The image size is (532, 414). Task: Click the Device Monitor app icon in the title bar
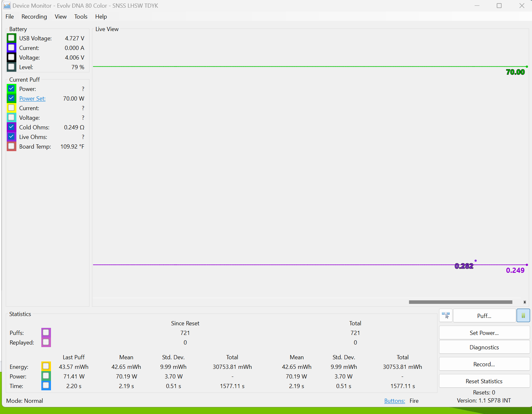[7, 6]
